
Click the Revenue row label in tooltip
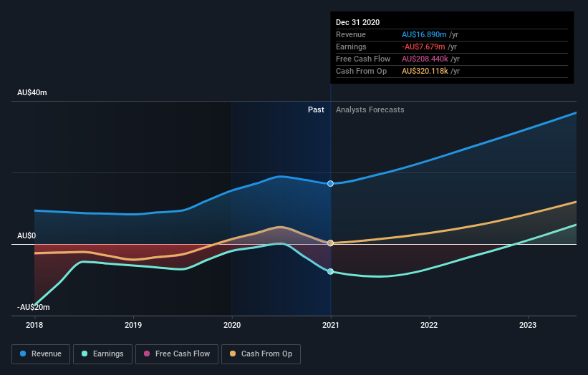(x=351, y=34)
